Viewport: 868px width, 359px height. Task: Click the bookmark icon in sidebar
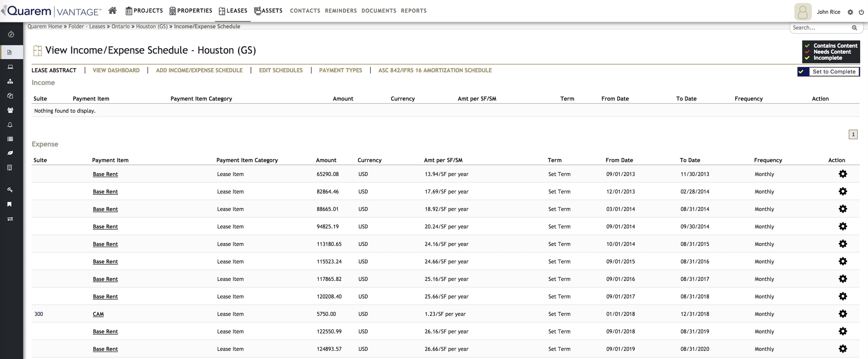click(10, 205)
